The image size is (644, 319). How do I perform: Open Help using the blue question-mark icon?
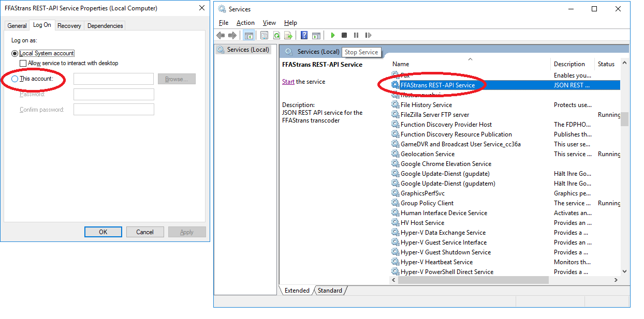click(x=304, y=35)
